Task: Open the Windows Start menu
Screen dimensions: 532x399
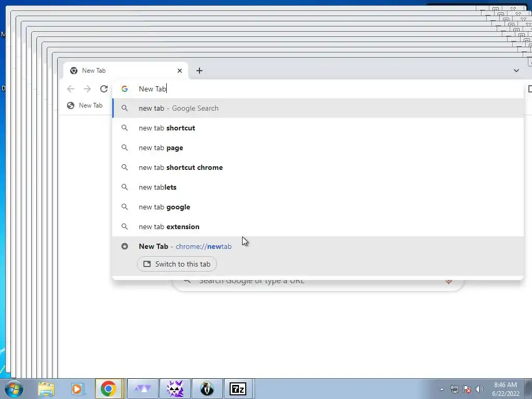Action: (14, 389)
